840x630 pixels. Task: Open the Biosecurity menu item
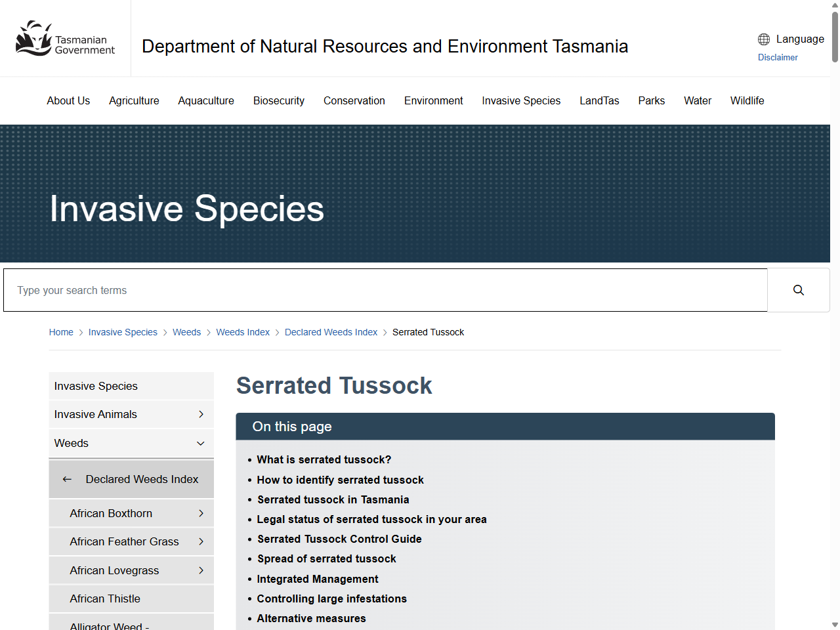click(x=278, y=100)
